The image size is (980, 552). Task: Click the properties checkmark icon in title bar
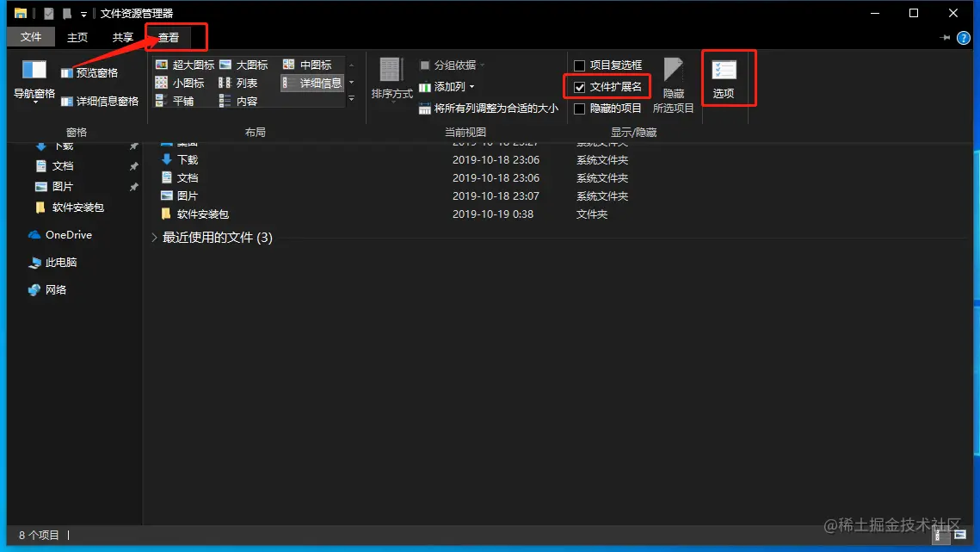click(49, 13)
